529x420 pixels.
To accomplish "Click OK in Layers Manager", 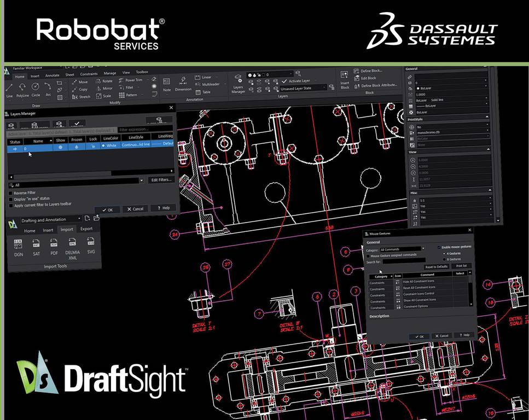I will [x=108, y=210].
